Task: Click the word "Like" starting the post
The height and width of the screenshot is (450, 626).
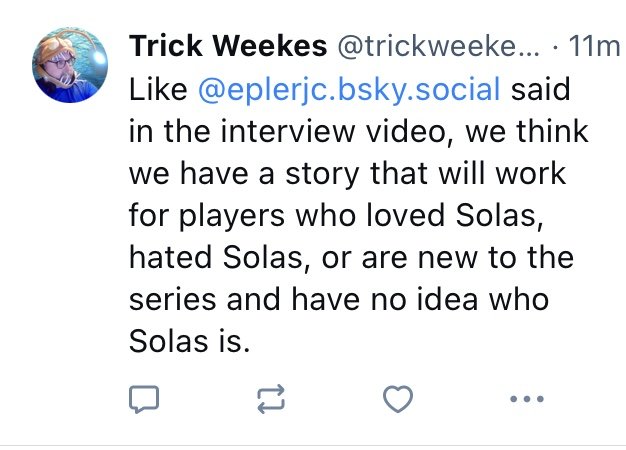Action: [x=160, y=91]
